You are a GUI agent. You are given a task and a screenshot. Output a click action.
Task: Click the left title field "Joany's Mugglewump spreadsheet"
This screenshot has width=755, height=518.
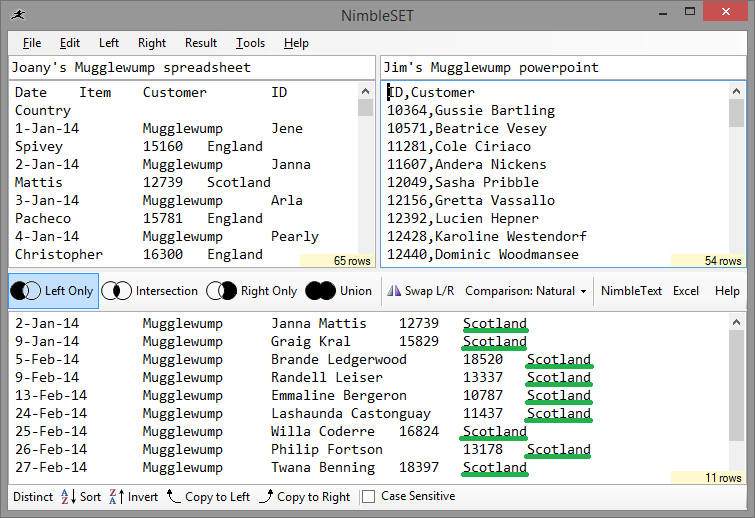(192, 67)
